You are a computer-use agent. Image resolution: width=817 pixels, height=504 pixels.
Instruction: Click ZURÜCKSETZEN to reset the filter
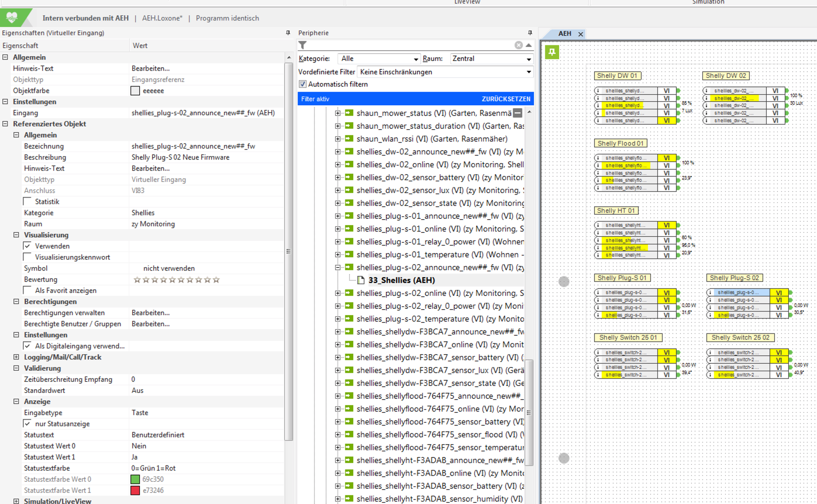pos(506,99)
